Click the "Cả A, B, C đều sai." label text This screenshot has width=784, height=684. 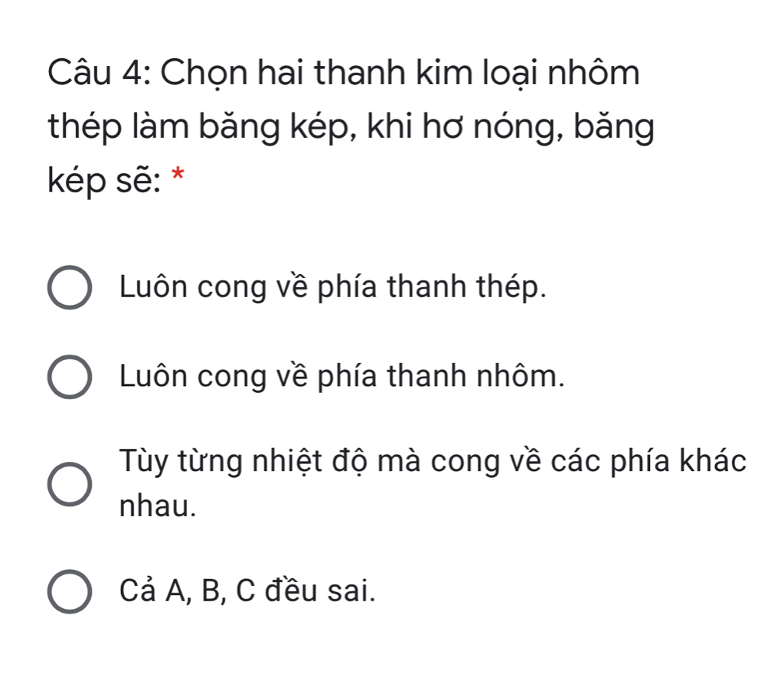pyautogui.click(x=248, y=591)
